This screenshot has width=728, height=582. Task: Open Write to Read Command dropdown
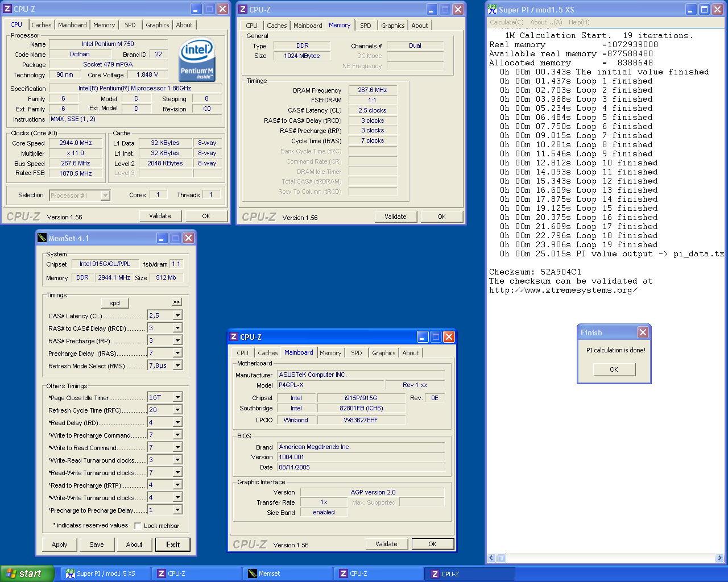pyautogui.click(x=177, y=447)
